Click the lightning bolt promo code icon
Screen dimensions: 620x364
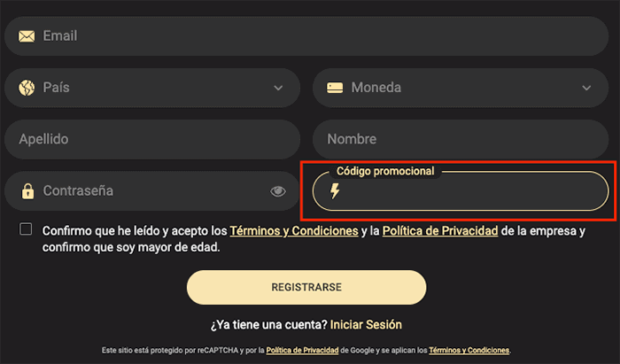point(335,191)
